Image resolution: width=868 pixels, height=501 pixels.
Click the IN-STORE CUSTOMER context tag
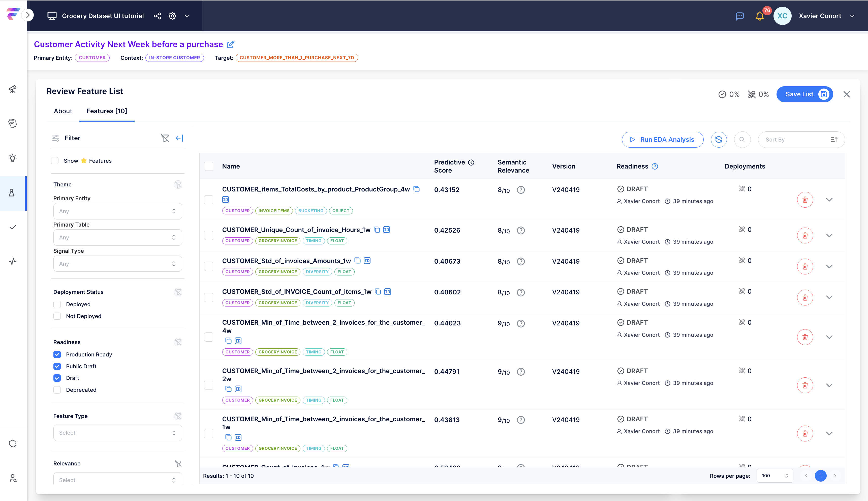[174, 58]
